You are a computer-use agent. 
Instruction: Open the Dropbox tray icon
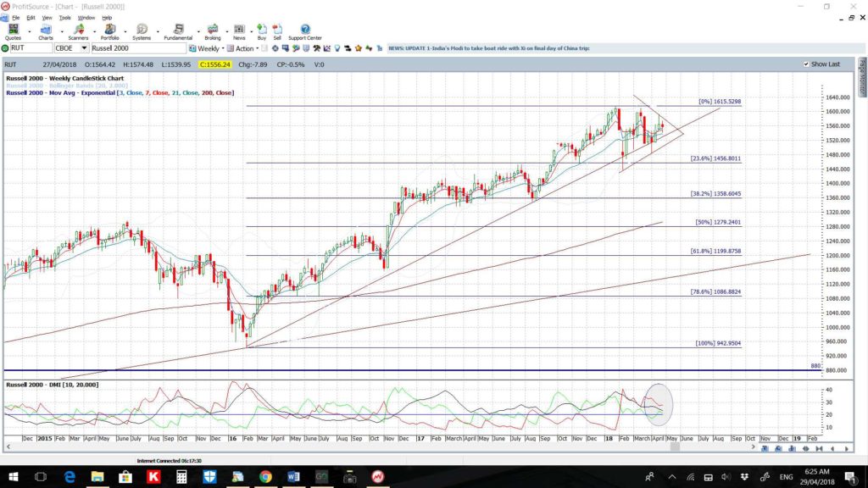(x=744, y=477)
